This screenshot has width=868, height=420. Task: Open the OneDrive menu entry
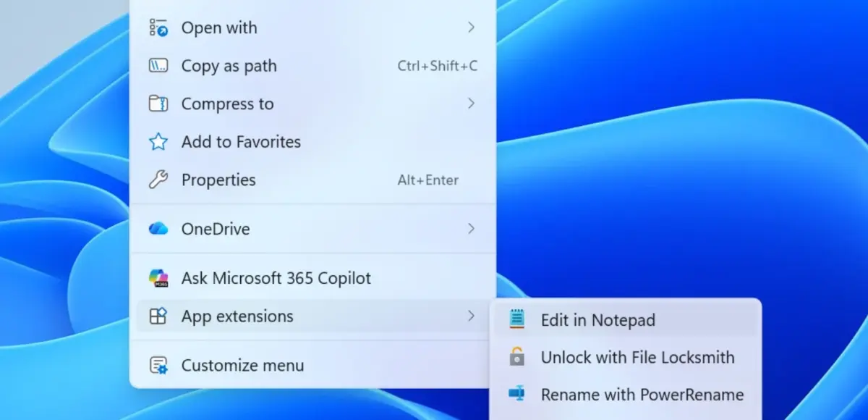312,229
